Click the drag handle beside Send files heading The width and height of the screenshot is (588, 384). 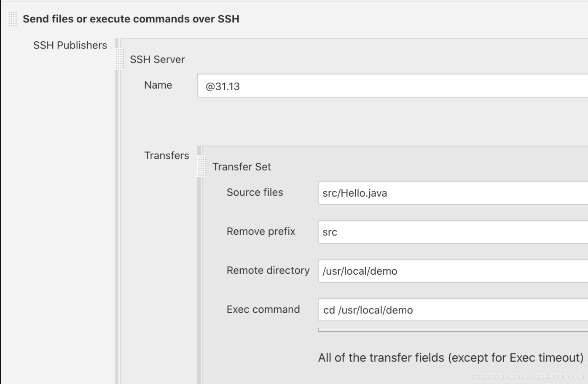pyautogui.click(x=13, y=19)
